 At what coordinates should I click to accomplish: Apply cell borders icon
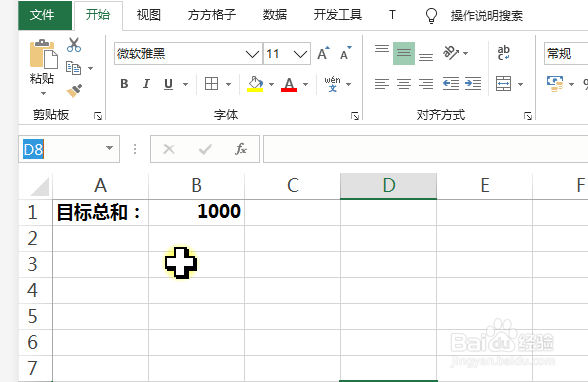click(x=212, y=84)
